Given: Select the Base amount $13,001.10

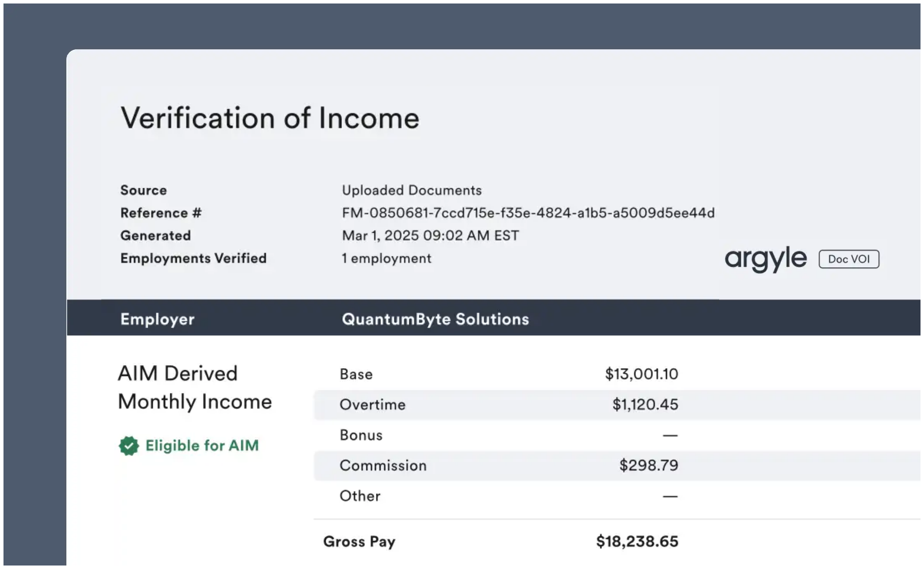Looking at the screenshot, I should click(641, 374).
